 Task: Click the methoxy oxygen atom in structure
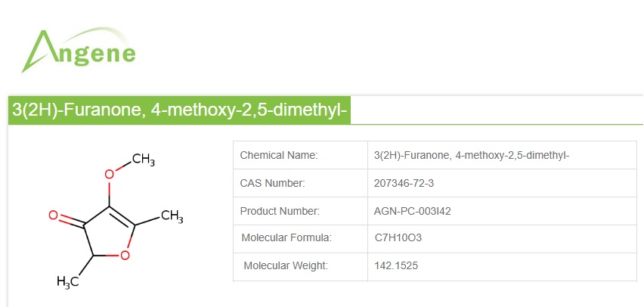109,175
